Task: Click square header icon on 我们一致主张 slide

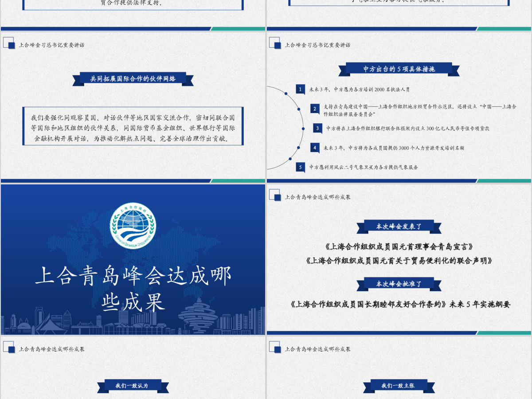Action: point(275,348)
